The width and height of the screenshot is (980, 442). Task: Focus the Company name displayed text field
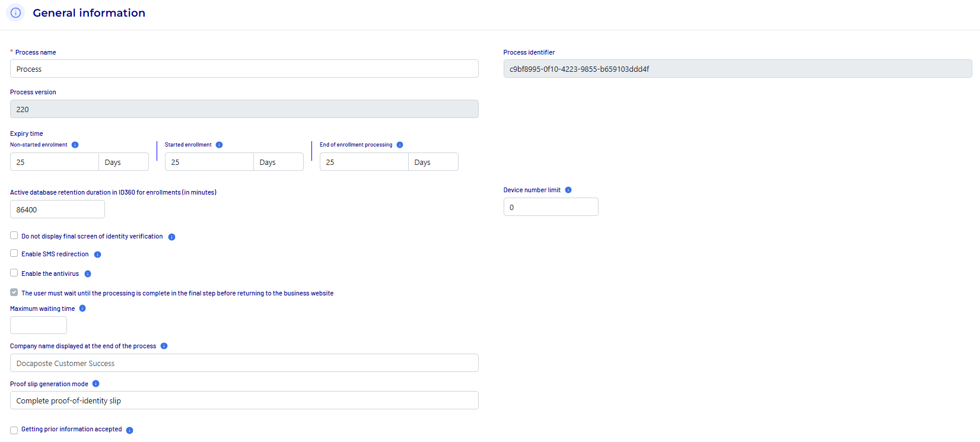(x=244, y=363)
